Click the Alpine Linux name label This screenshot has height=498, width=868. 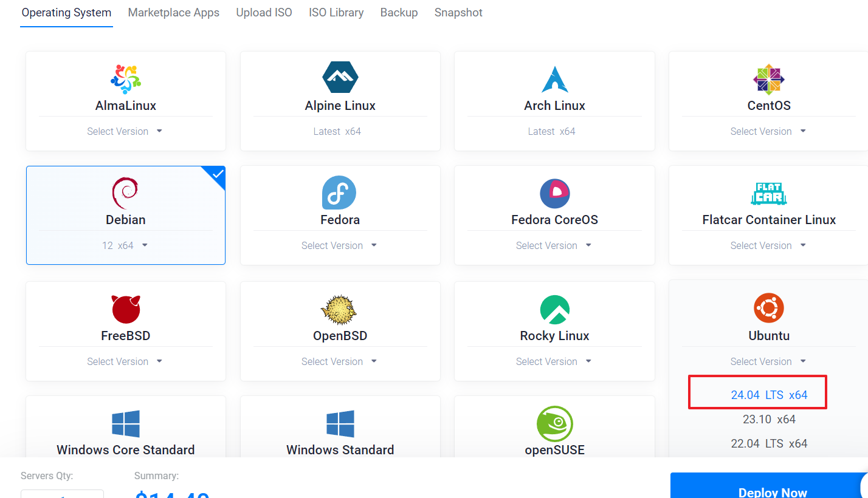tap(340, 106)
